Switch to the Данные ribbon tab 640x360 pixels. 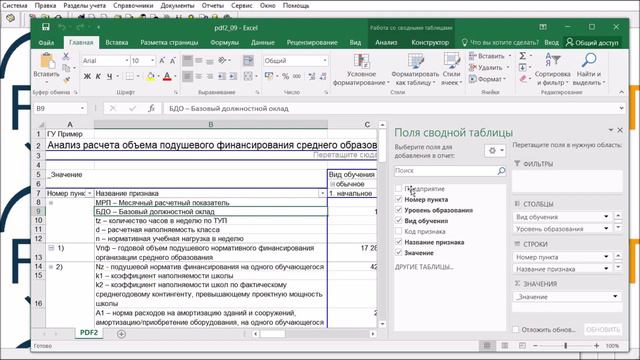point(263,42)
